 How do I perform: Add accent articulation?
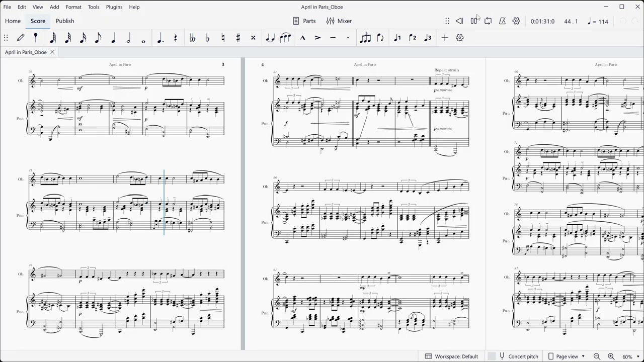317,38
